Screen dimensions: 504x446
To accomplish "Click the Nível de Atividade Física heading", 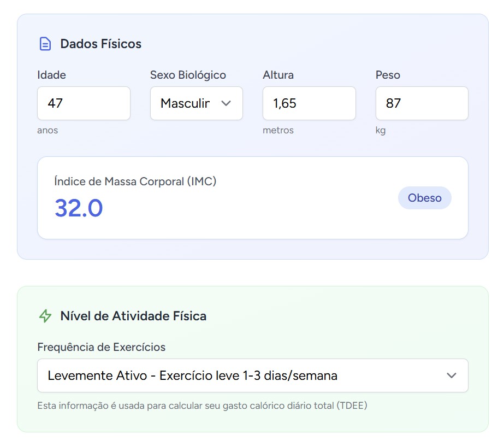I will (x=133, y=316).
